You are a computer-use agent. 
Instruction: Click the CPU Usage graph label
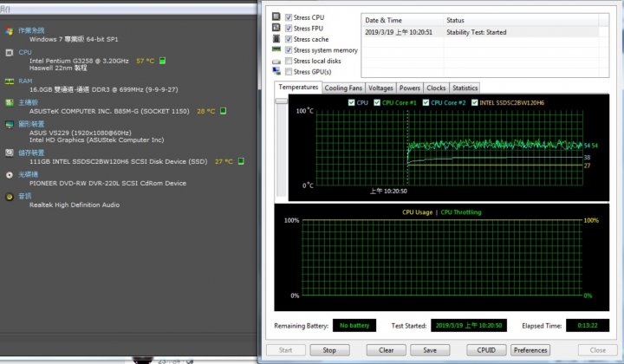417,212
